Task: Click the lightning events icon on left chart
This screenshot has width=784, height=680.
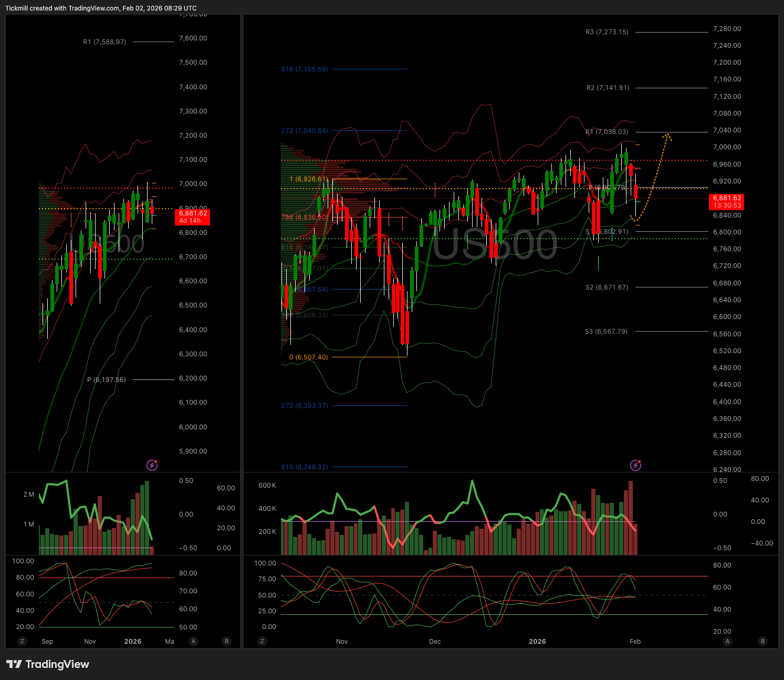Action: (152, 465)
